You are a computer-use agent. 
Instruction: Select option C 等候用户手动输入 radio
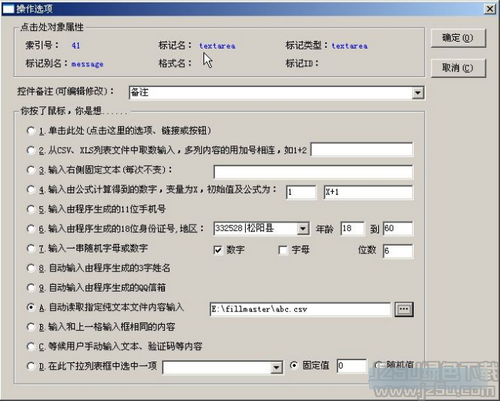click(x=30, y=346)
